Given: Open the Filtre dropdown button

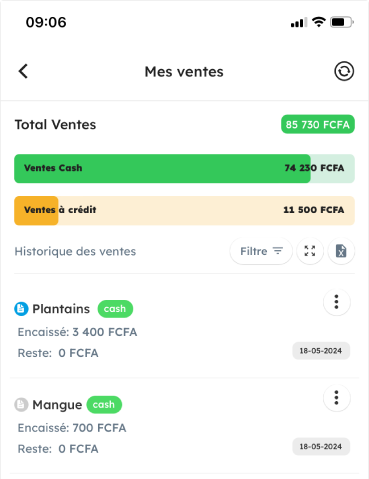Looking at the screenshot, I should (x=261, y=251).
